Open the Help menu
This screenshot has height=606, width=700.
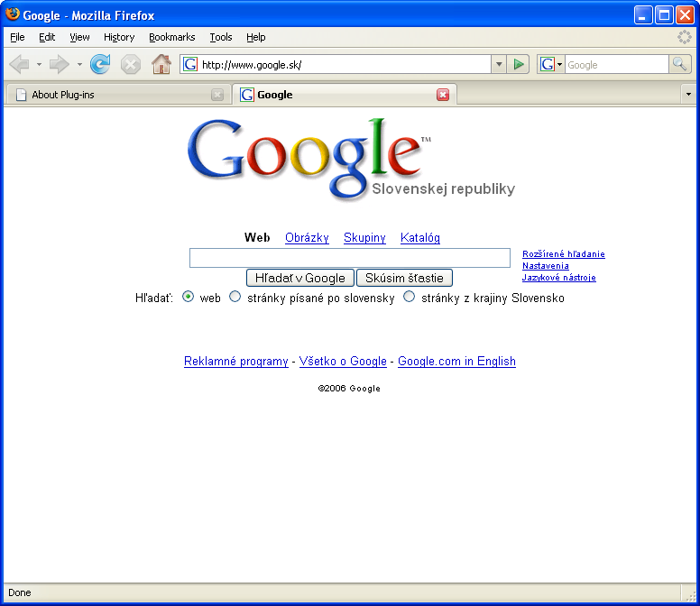[256, 37]
